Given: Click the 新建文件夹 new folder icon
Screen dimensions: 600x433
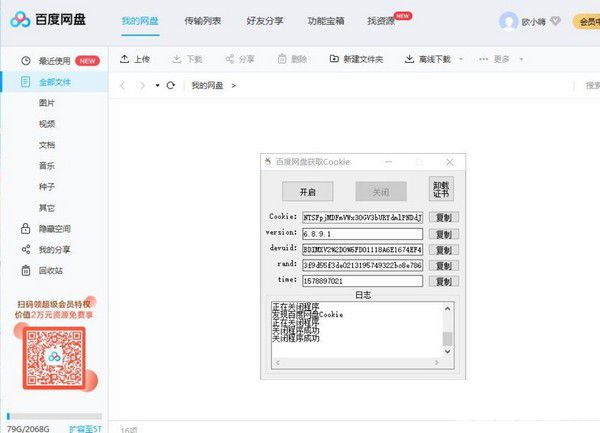Looking at the screenshot, I should [334, 59].
